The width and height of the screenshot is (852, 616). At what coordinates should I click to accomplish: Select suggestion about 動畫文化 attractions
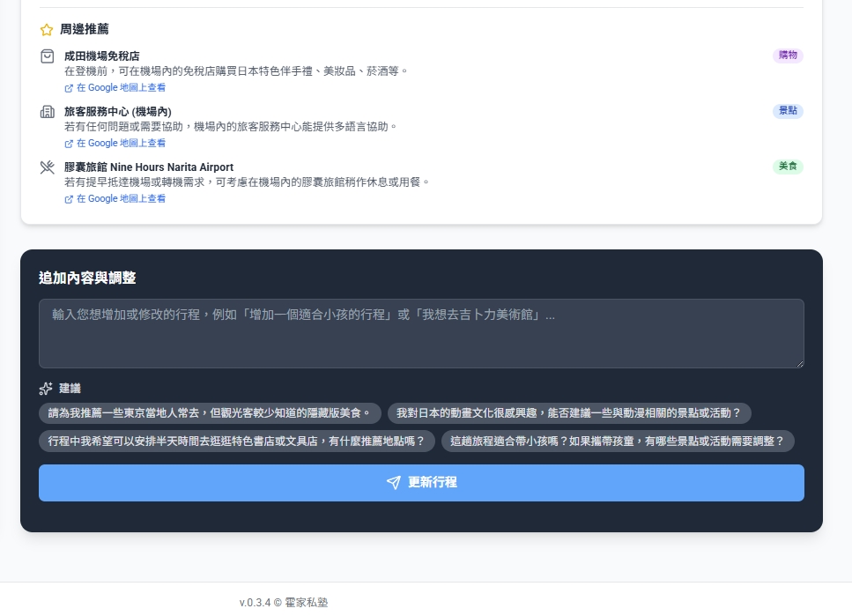coord(569,413)
